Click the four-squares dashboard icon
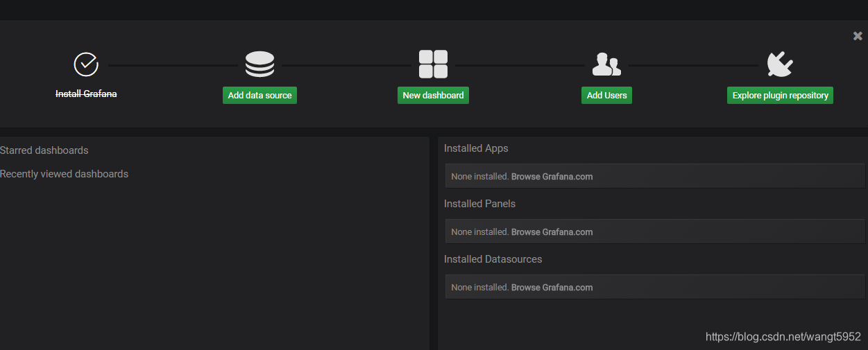The image size is (868, 350). tap(433, 64)
